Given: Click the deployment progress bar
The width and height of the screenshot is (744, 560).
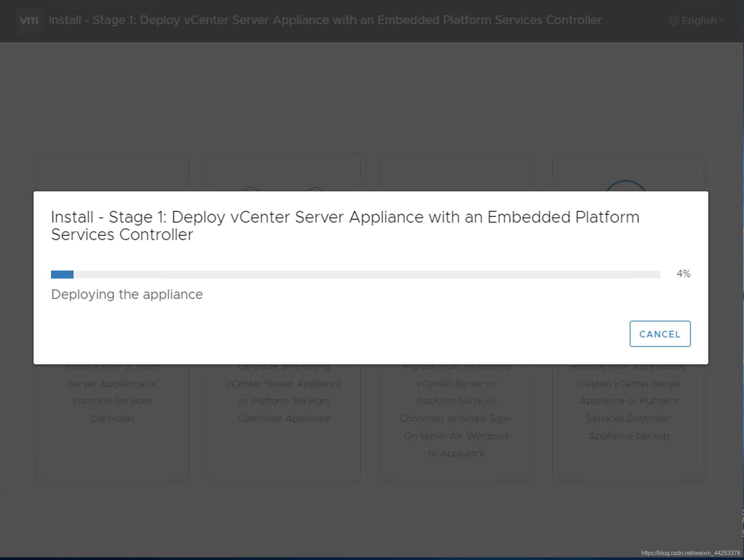Looking at the screenshot, I should pyautogui.click(x=355, y=274).
